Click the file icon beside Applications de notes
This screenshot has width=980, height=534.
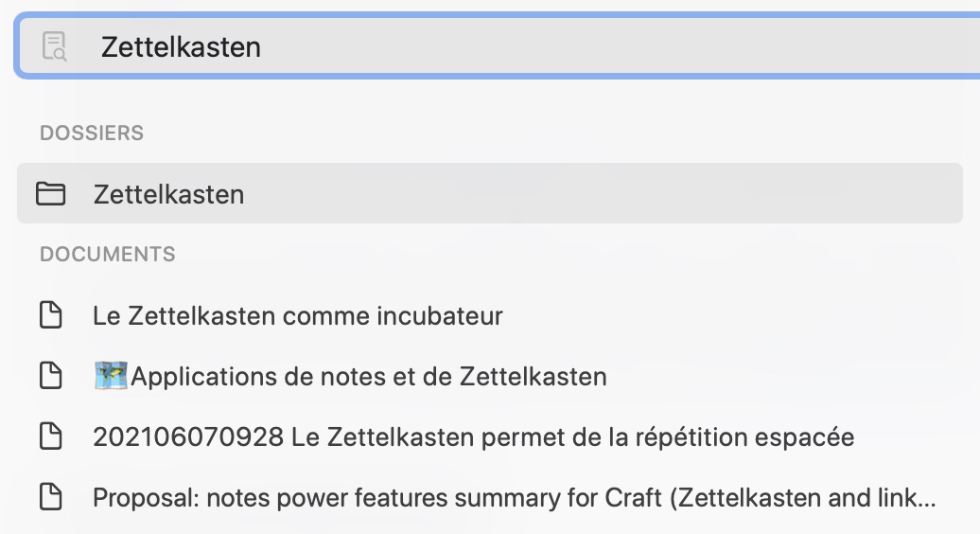click(x=51, y=375)
